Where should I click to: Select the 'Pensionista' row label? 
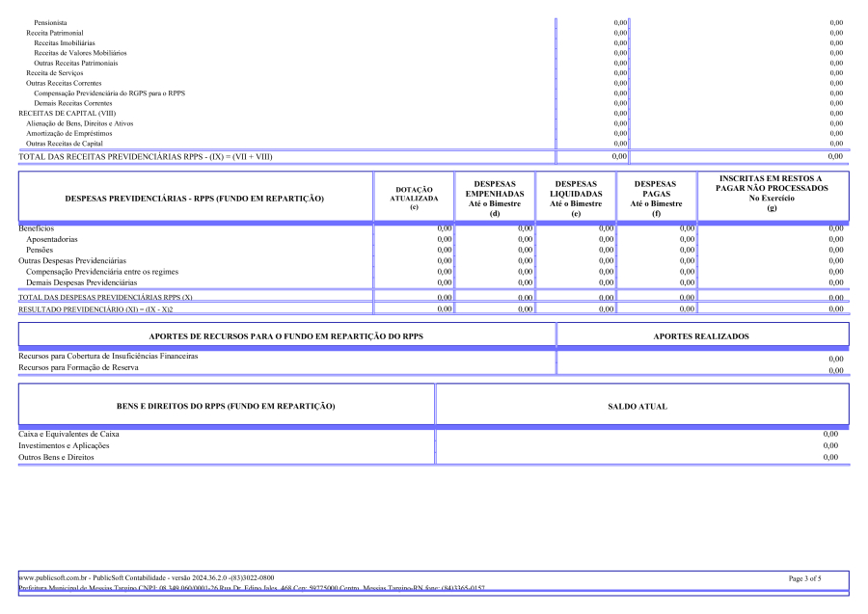(x=50, y=22)
